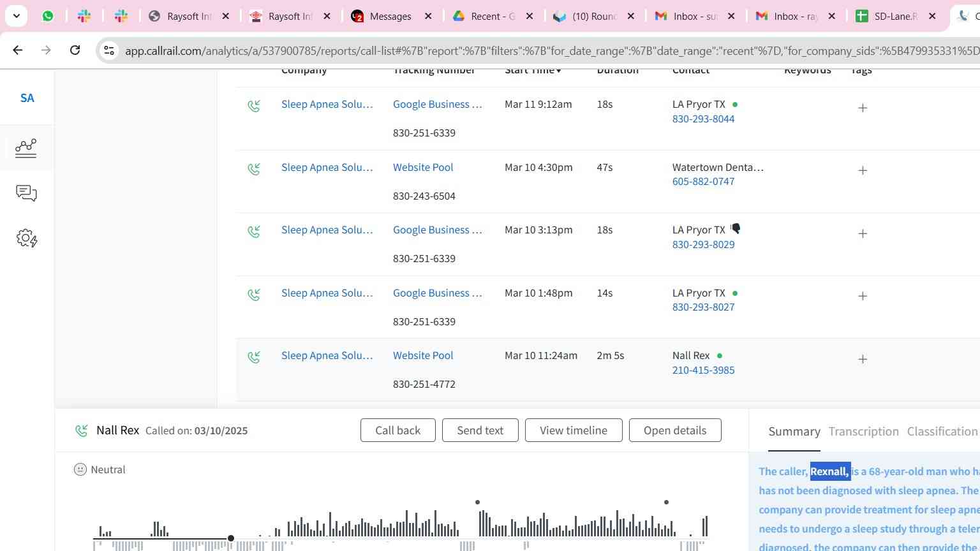Add a tag to Nall Rex call

[863, 359]
